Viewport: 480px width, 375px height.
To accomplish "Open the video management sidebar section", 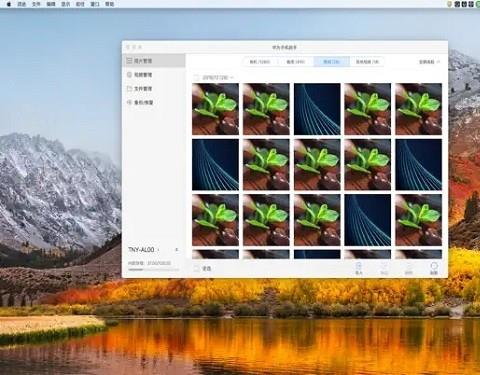I will tap(154, 75).
